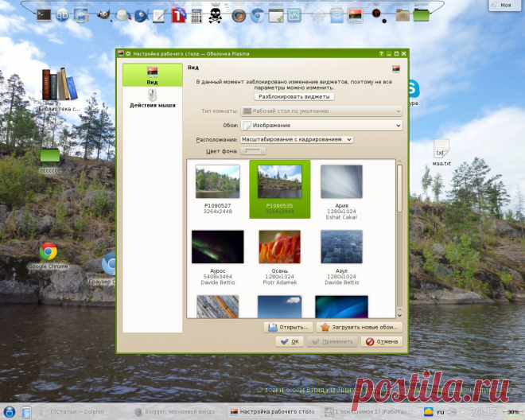This screenshot has width=525, height=420.
Task: Click the skull and crossbones dock icon
Action: click(x=216, y=14)
